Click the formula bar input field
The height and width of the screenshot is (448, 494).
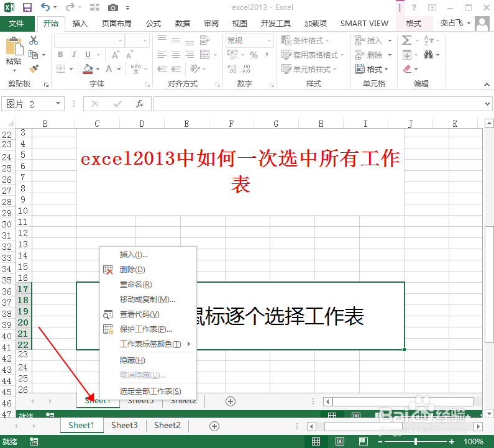319,104
